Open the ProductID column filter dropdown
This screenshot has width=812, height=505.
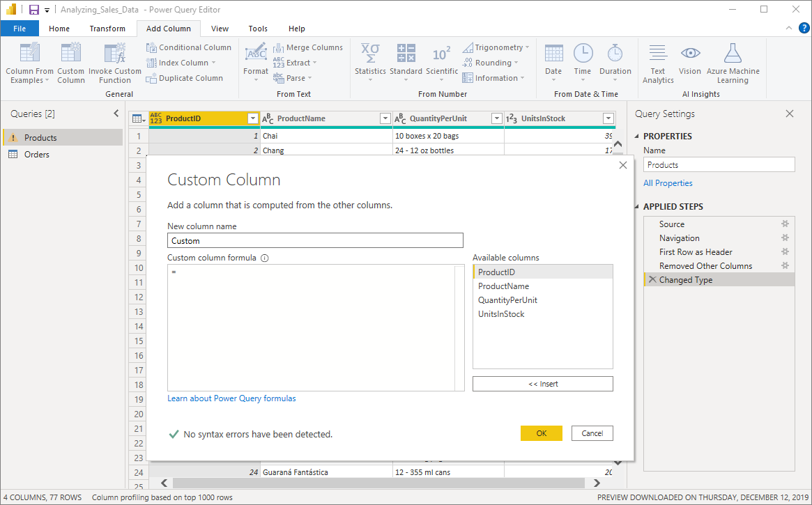252,118
